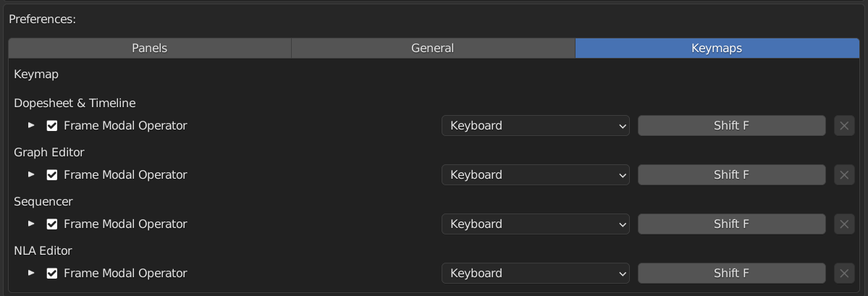Expand NLA Editor keymap entry triangle
This screenshot has width=868, height=296.
pos(32,274)
